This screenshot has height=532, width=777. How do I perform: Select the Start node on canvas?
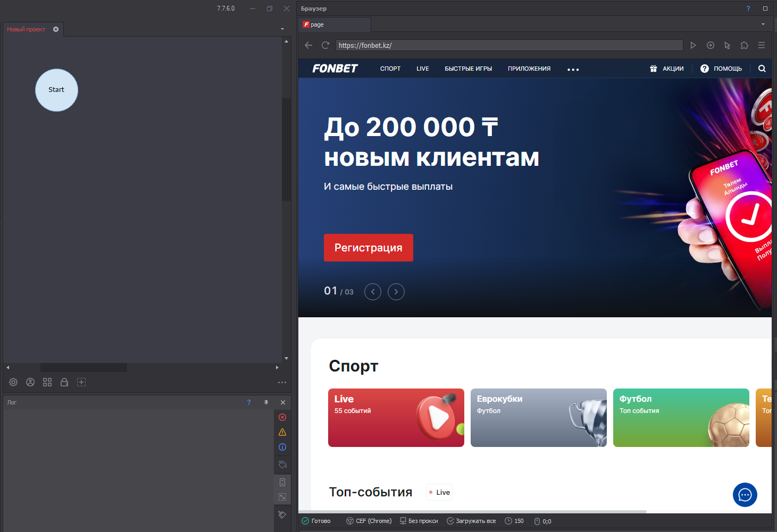pyautogui.click(x=56, y=90)
